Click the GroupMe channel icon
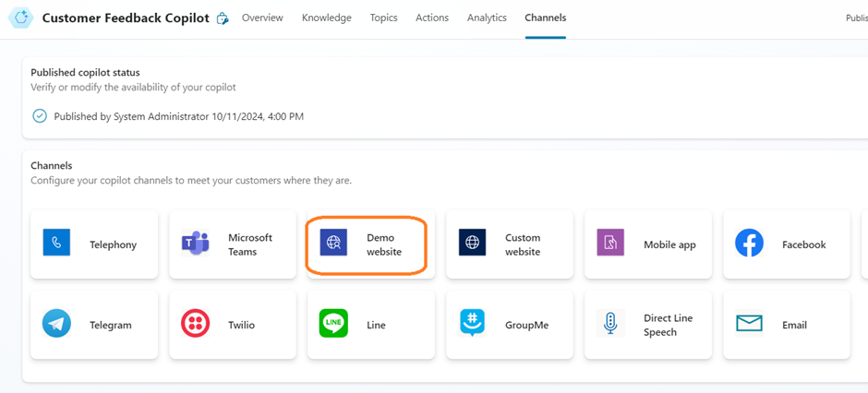The width and height of the screenshot is (868, 393). 472,324
